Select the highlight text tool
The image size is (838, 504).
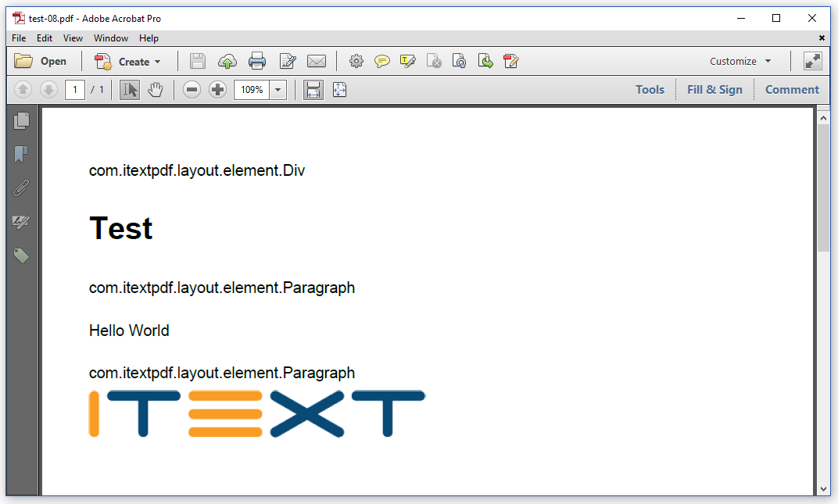tap(408, 62)
